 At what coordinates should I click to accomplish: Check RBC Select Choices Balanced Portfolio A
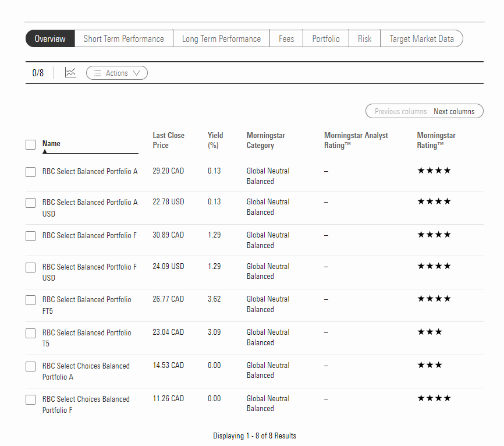tap(30, 367)
